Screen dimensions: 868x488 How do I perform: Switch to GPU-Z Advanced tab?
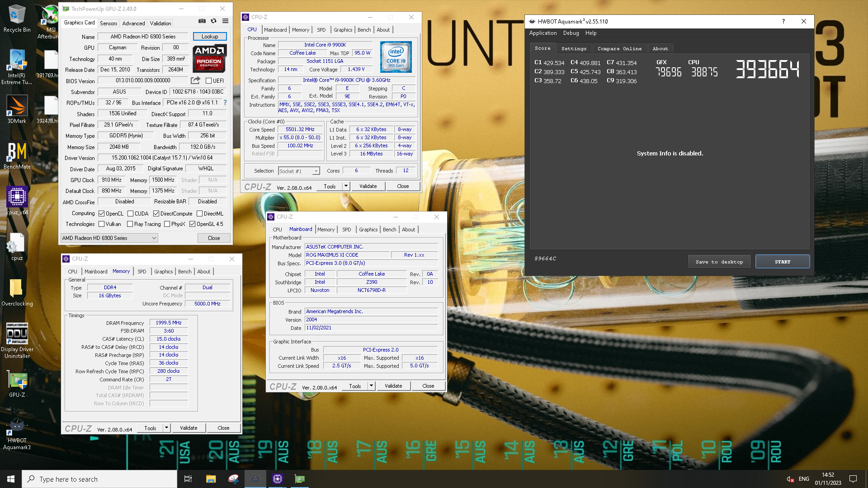pos(134,23)
